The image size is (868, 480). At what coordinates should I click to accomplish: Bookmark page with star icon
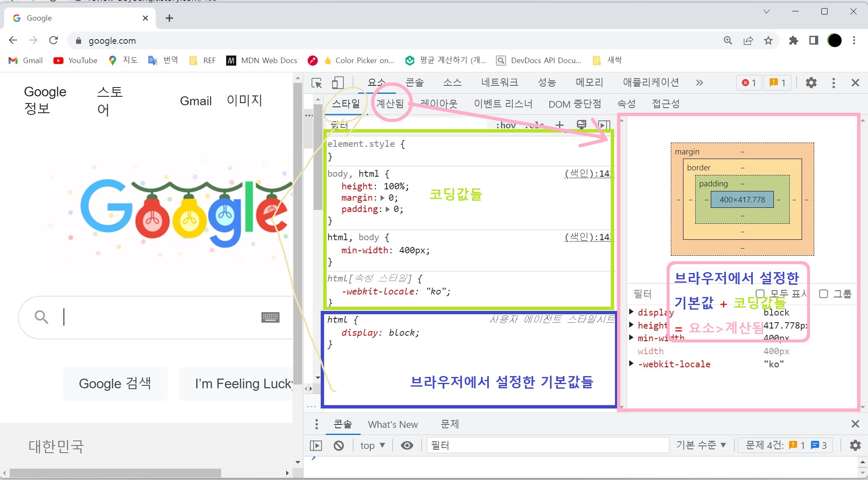[768, 40]
